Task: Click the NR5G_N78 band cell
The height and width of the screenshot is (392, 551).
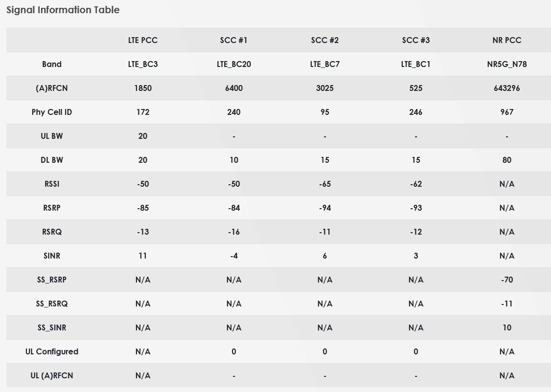Action: coord(507,64)
